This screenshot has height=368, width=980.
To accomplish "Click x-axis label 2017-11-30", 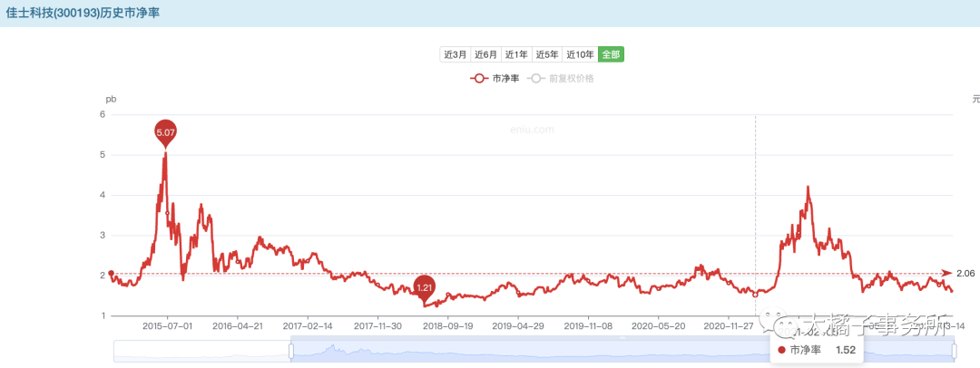I will (378, 326).
